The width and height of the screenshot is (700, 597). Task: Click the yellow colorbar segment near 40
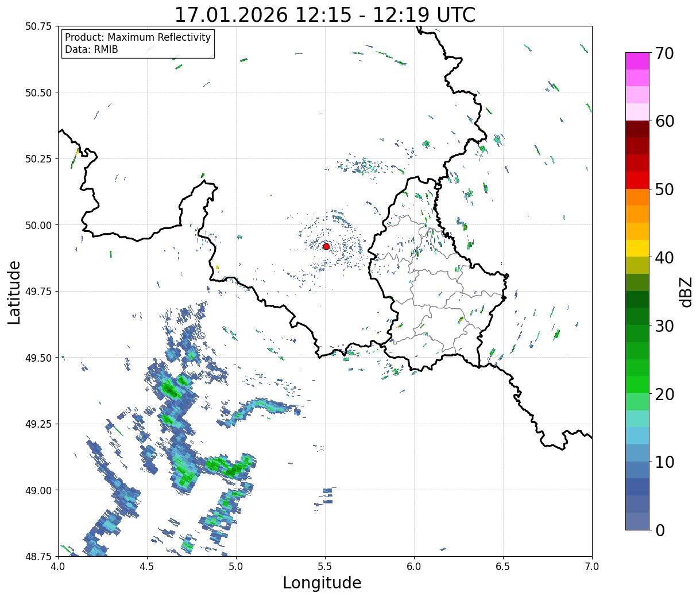[637, 248]
